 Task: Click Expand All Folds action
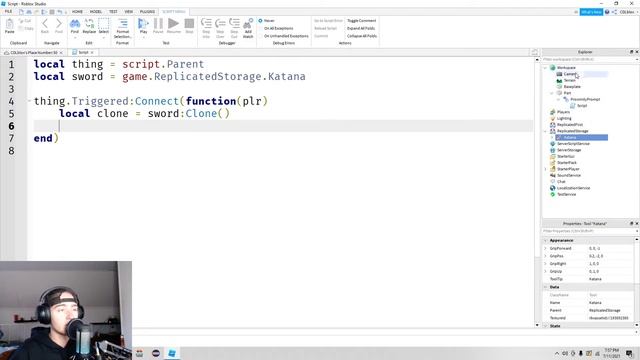tap(361, 28)
